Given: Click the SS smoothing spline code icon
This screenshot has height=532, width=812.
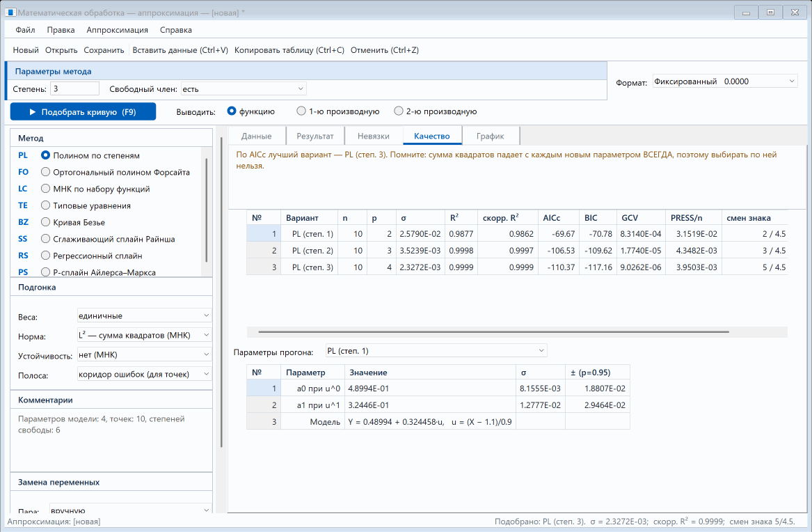Looking at the screenshot, I should [23, 239].
